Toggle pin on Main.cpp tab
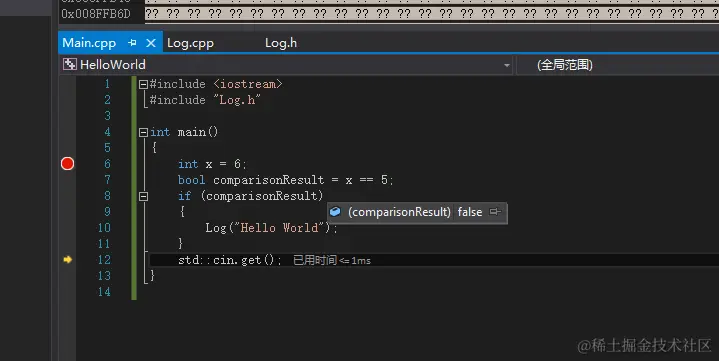Image resolution: width=719 pixels, height=361 pixels. point(133,43)
